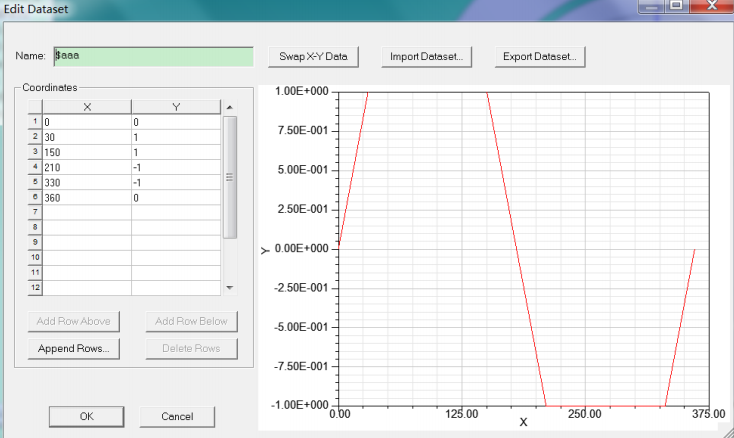Select row 6 header in coordinates table

coord(35,197)
